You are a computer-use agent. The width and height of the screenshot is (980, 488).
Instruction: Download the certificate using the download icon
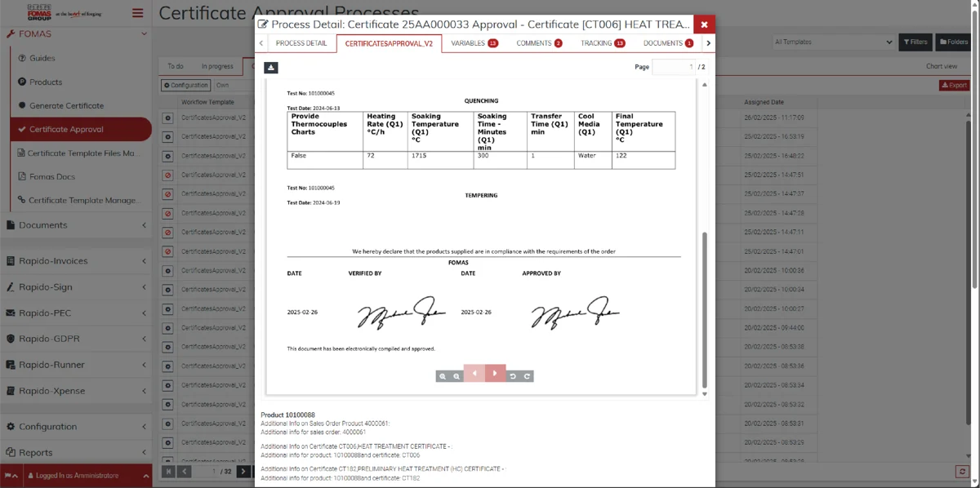(271, 68)
